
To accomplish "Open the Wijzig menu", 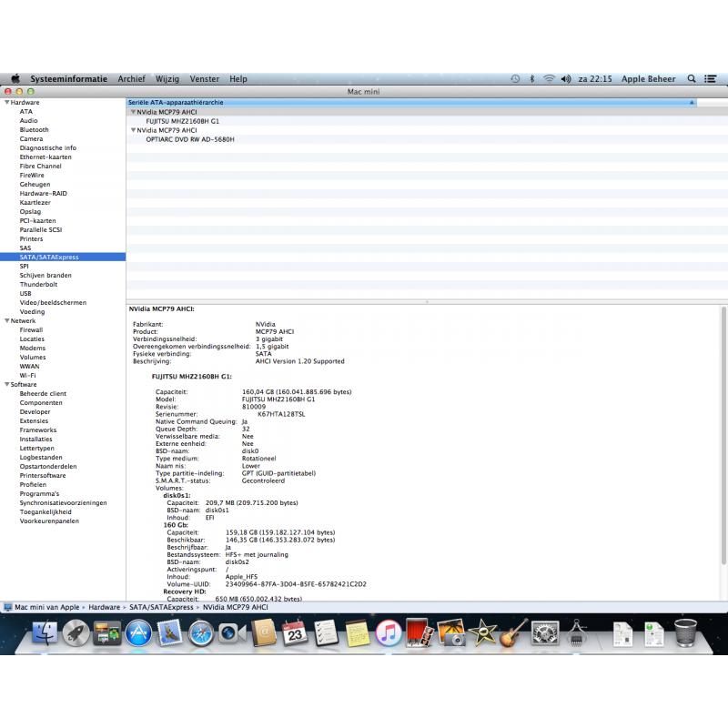I will tap(167, 78).
